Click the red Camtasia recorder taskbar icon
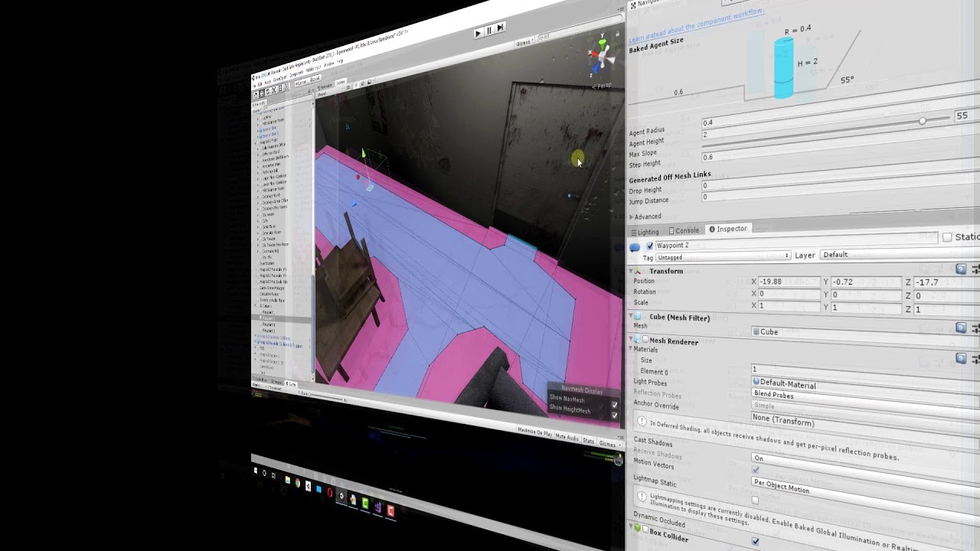 [390, 511]
